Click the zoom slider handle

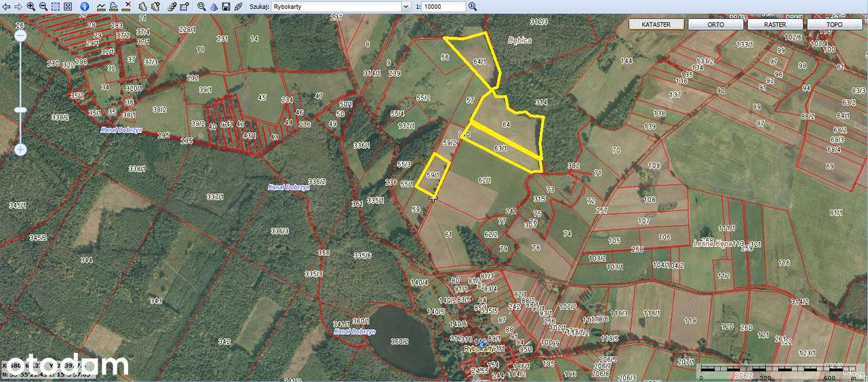point(20,109)
